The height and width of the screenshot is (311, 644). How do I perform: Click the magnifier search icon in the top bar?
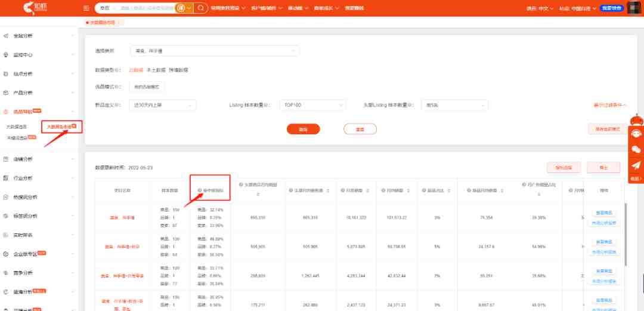201,8
